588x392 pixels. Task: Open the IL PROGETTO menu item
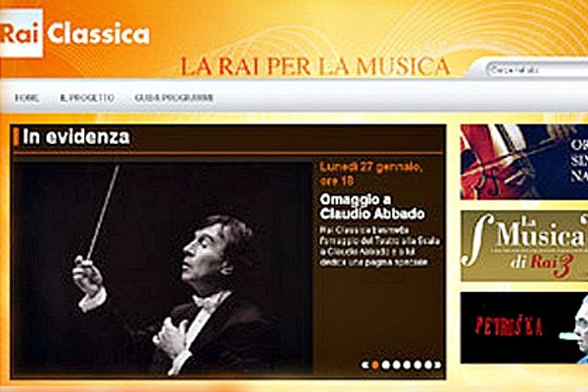tap(87, 98)
